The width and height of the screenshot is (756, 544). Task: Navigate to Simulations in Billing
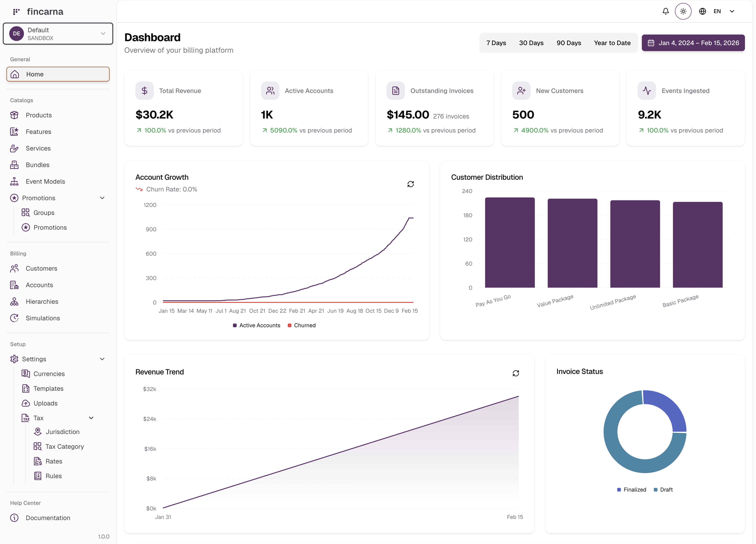[43, 318]
